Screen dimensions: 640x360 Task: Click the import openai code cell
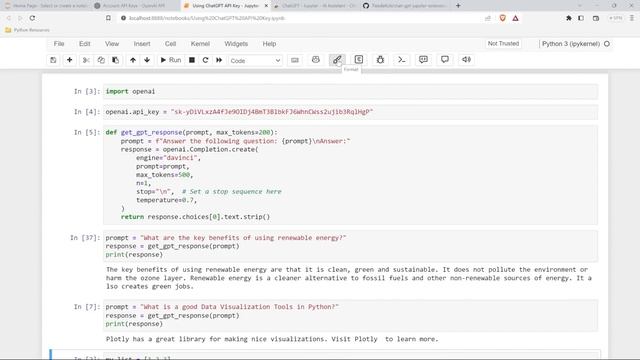click(351, 91)
